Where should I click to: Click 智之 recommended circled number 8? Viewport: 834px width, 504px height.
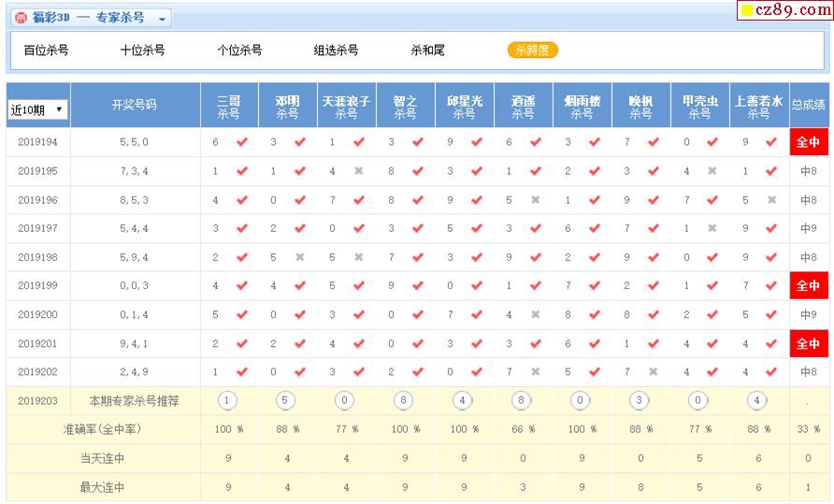point(404,400)
